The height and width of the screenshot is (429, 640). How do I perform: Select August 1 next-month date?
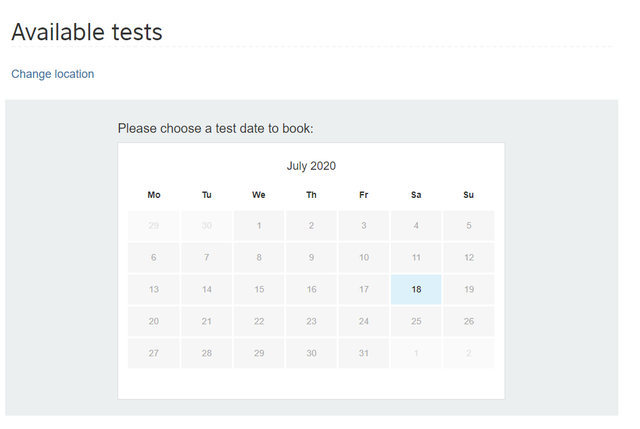416,353
